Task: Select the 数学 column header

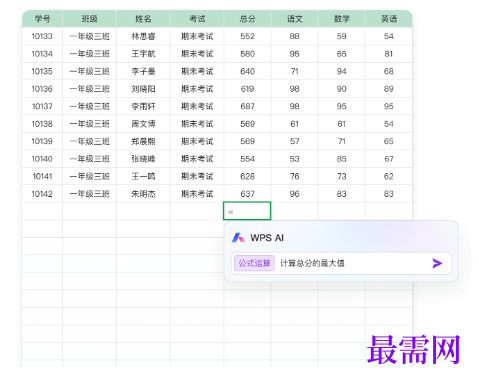Action: [342, 19]
